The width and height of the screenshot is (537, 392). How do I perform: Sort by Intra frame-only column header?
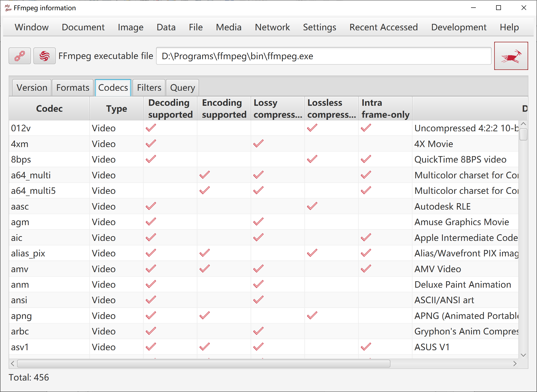pos(385,108)
